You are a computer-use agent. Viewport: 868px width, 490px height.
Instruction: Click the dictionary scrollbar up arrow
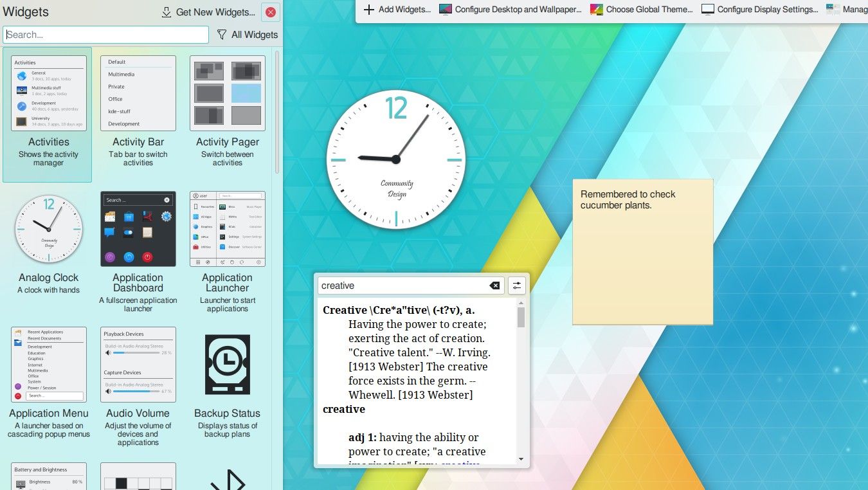pyautogui.click(x=521, y=303)
